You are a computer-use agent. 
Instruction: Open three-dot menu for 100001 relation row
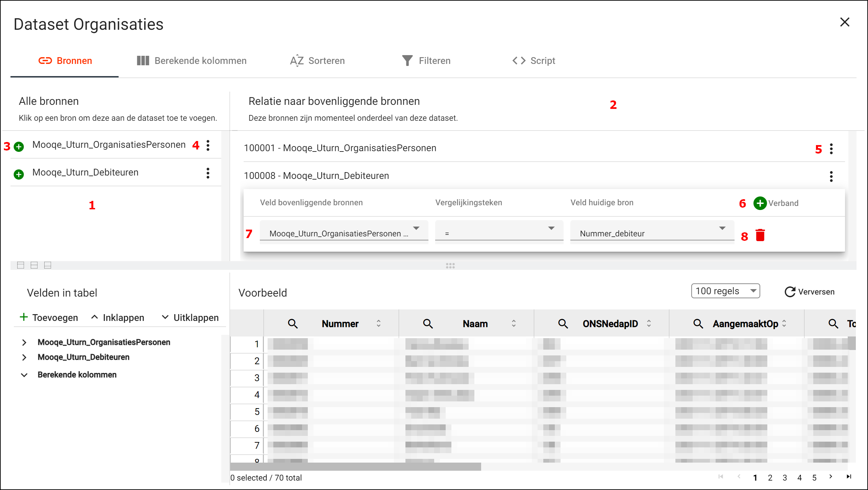point(831,149)
